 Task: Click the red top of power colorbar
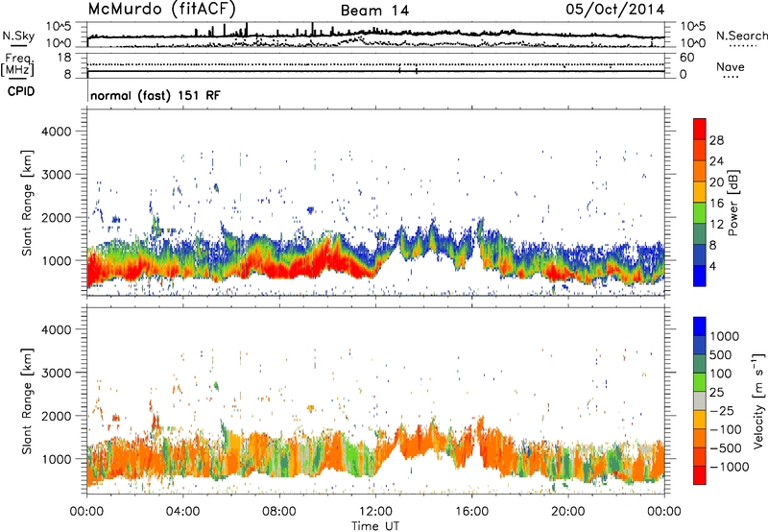click(x=700, y=130)
